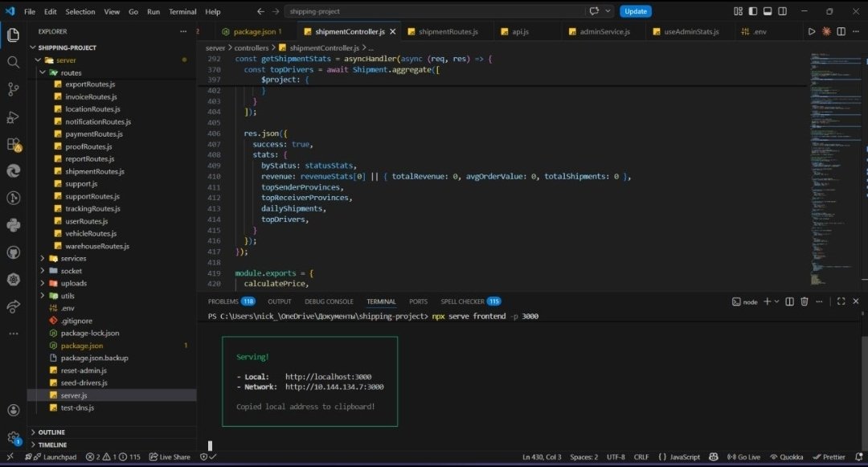Switch to the shipmentRoutes.js tab

tap(448, 31)
